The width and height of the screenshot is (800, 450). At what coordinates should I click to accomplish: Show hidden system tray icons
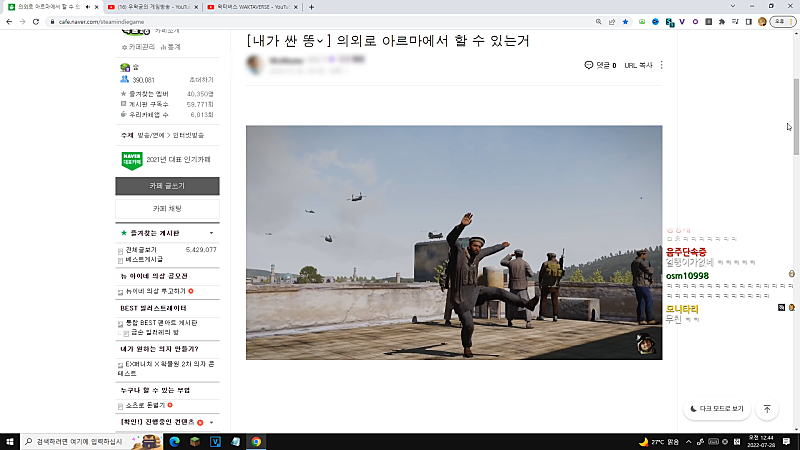click(x=688, y=441)
